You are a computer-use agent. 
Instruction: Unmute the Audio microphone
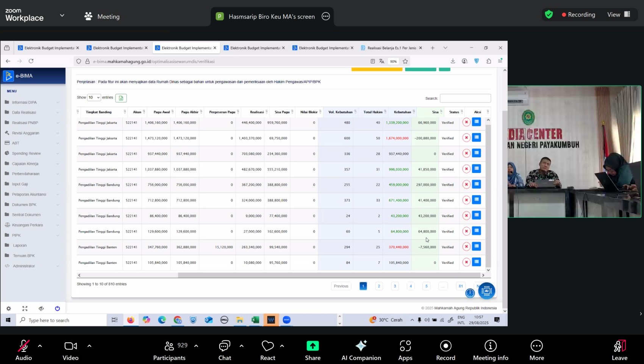tap(23, 346)
